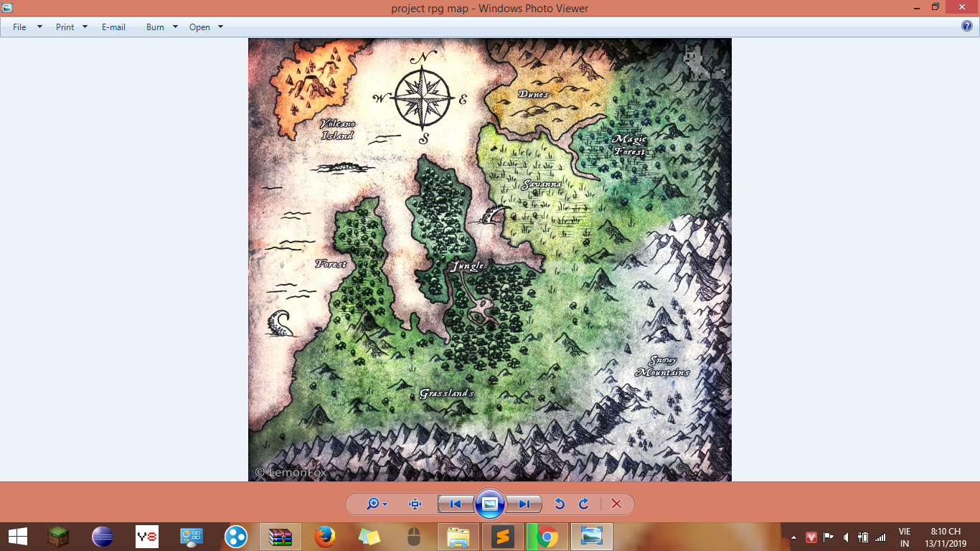The width and height of the screenshot is (980, 551).
Task: Start the slide show with the center button
Action: (x=490, y=504)
